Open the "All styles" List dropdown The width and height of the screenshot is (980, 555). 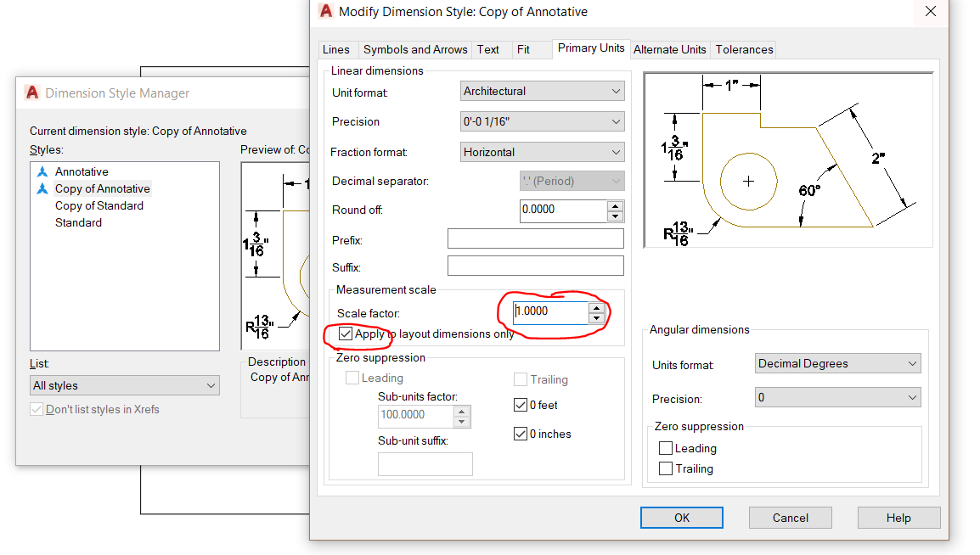click(x=210, y=385)
